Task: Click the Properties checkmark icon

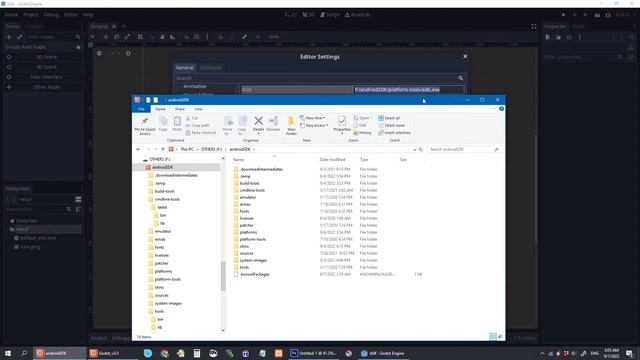Action: (x=342, y=121)
